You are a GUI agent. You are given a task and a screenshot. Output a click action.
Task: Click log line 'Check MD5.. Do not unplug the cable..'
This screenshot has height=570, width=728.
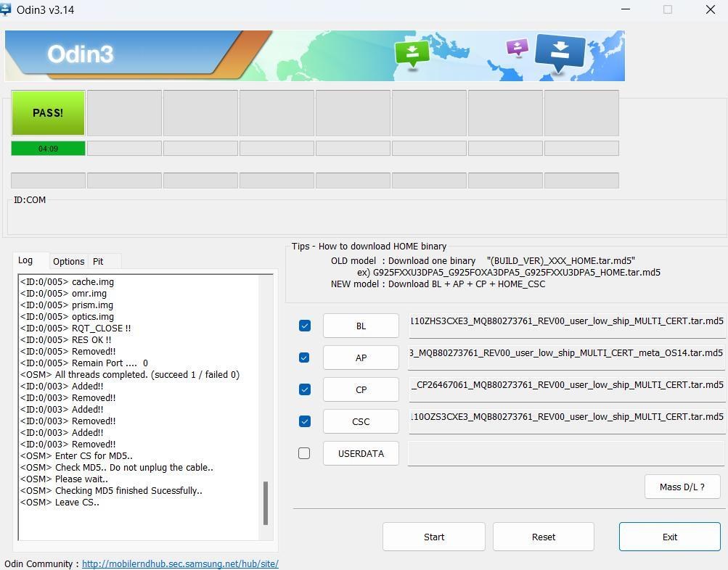[x=117, y=468]
